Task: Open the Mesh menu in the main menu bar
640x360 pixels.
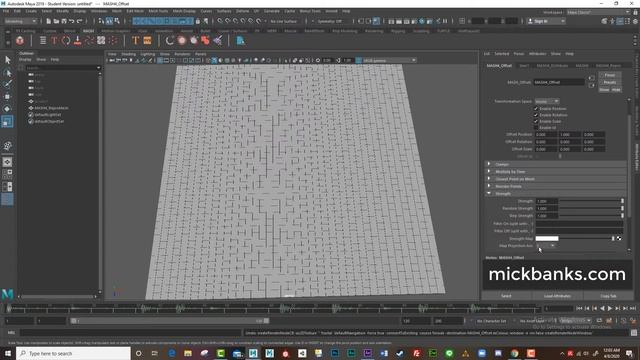Action: (117, 11)
